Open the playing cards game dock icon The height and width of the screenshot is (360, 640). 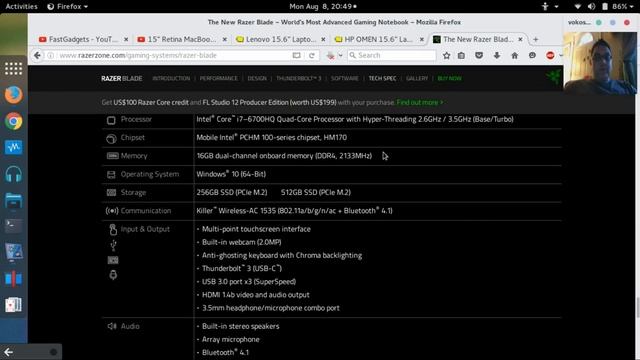click(13, 305)
